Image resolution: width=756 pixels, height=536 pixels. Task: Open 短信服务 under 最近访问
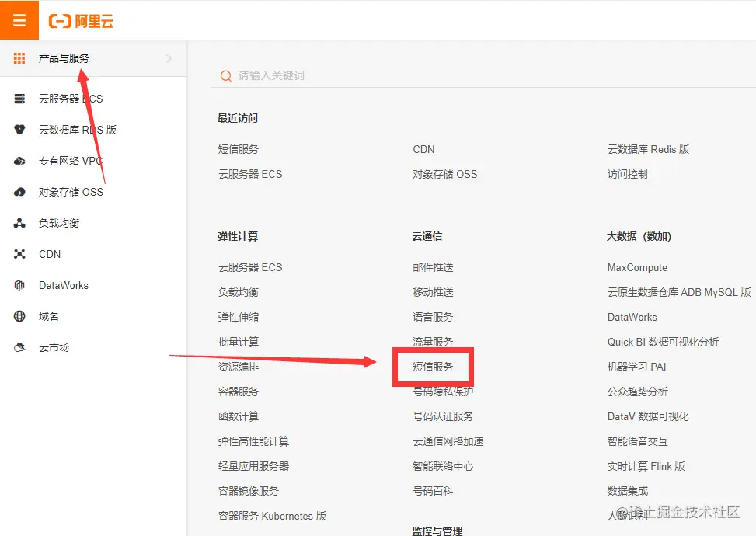coord(239,149)
